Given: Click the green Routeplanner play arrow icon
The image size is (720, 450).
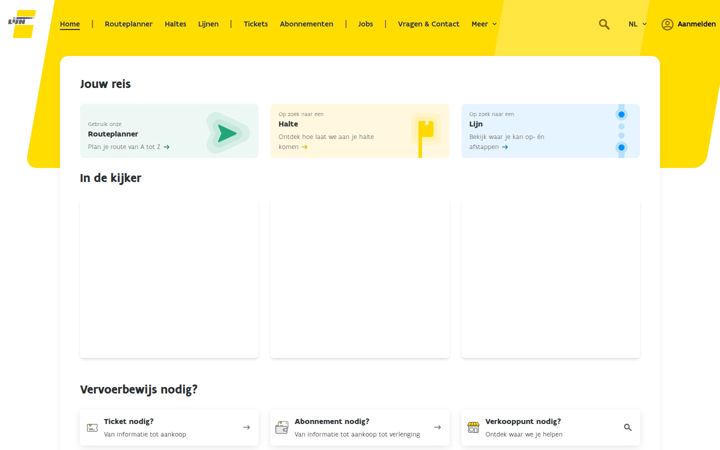Looking at the screenshot, I should [227, 133].
